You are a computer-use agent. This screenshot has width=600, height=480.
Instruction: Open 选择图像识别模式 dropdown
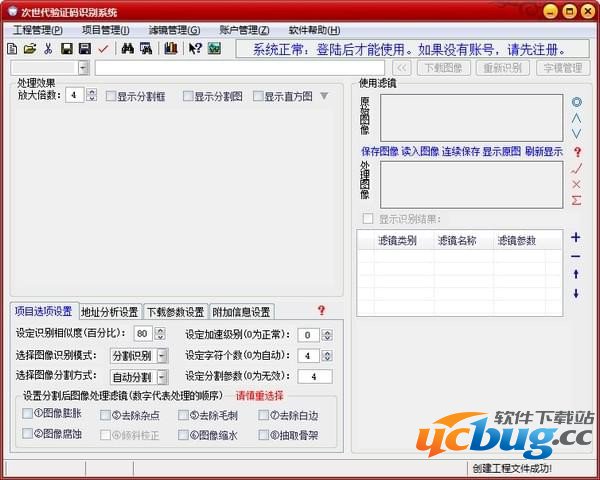coord(162,356)
